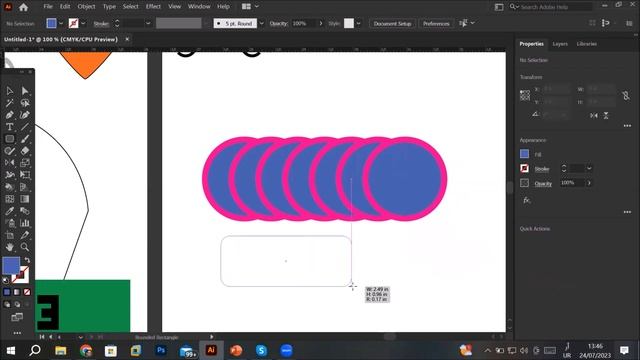The width and height of the screenshot is (640, 360).
Task: Select the Shape Builder tool
Action: 9,187
